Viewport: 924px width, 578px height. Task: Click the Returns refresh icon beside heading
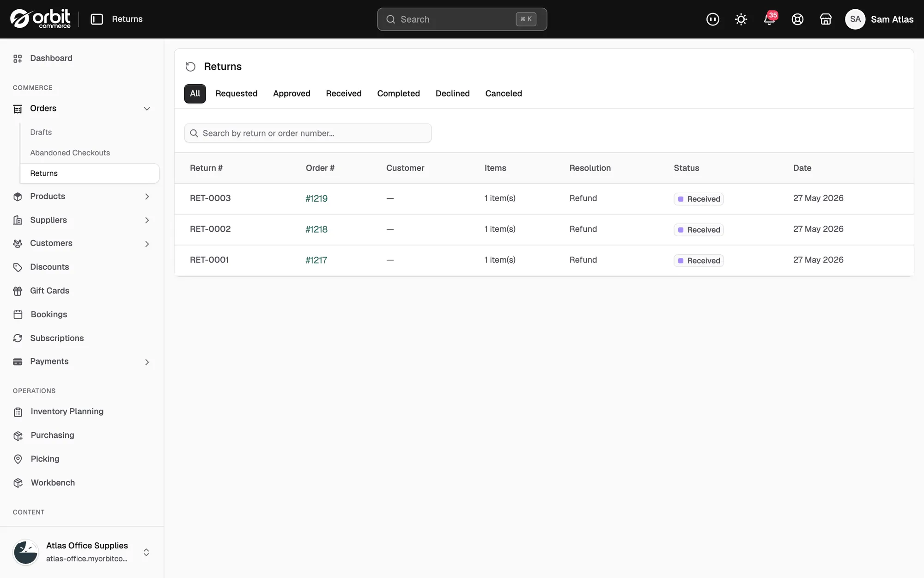click(x=190, y=67)
